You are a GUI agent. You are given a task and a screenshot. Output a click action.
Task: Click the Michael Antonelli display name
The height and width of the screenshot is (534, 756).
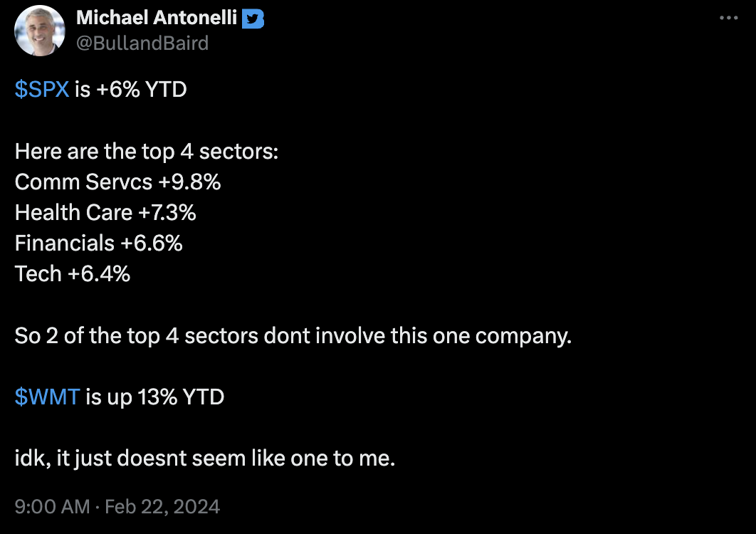157,18
